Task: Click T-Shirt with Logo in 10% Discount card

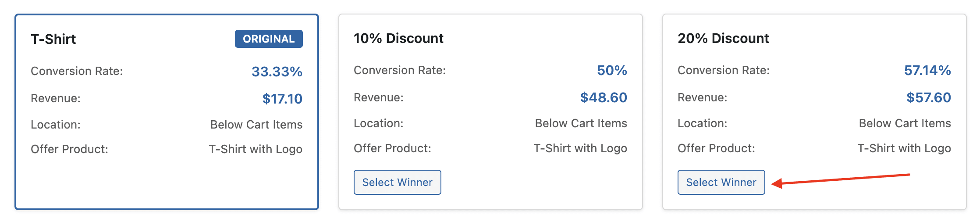Action: [580, 148]
